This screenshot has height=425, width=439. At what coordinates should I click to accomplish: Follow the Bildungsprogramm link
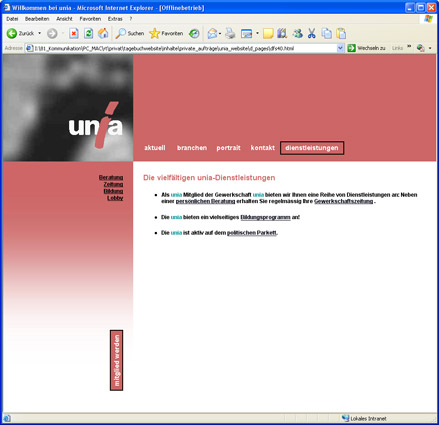click(265, 217)
